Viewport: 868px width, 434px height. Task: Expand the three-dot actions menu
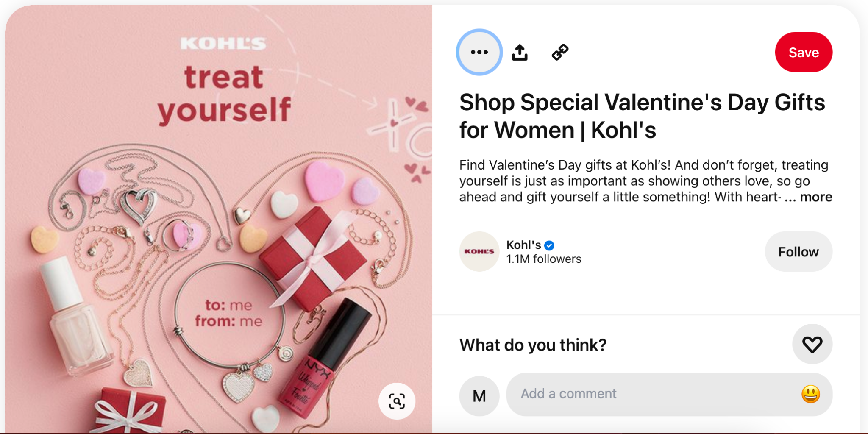point(479,52)
